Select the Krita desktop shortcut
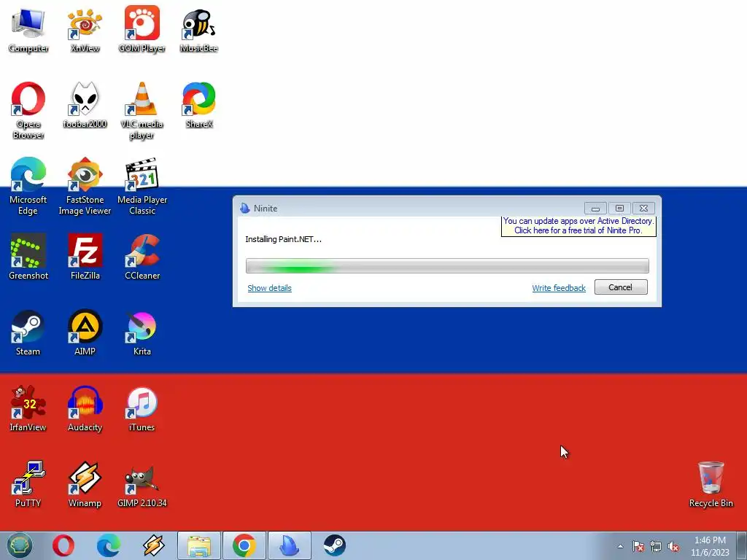Viewport: 747px width, 560px height. (x=142, y=332)
